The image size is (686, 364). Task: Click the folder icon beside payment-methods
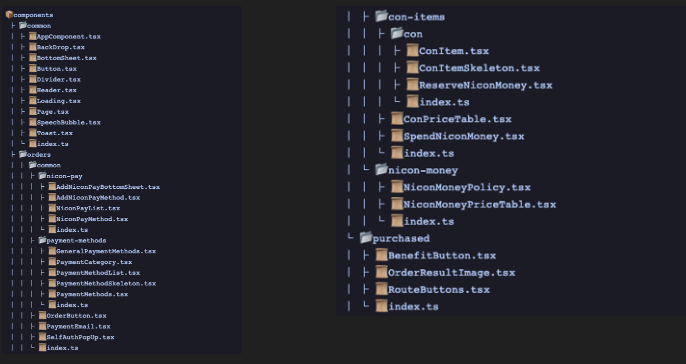point(42,240)
